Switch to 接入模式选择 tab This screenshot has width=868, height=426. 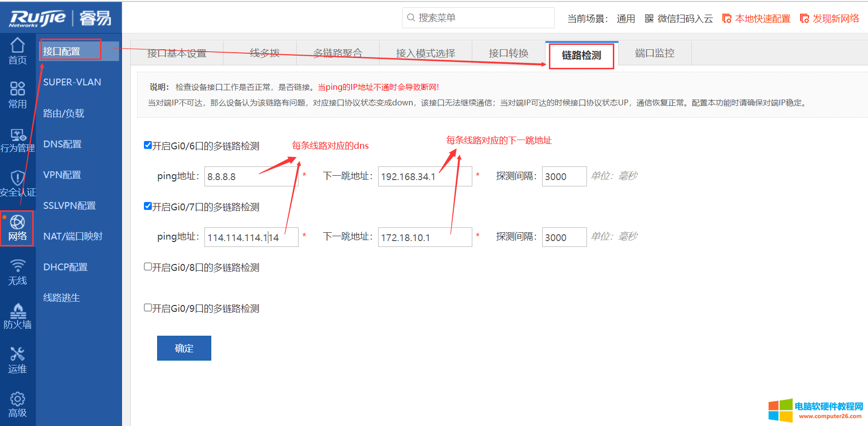click(x=425, y=53)
